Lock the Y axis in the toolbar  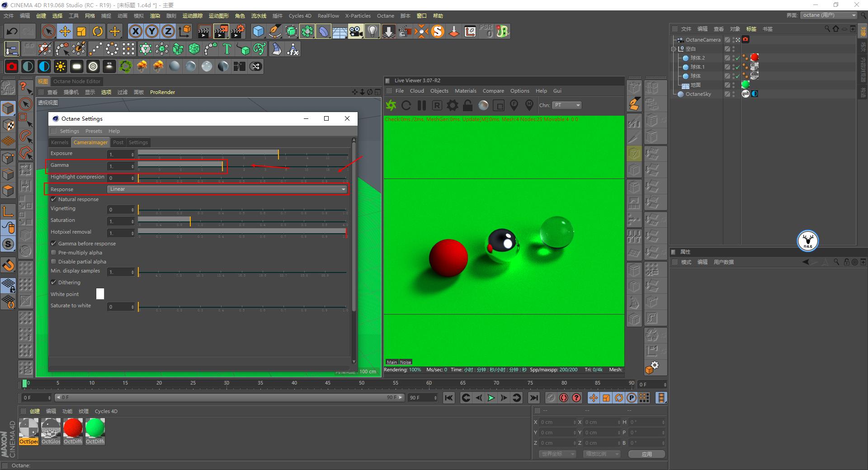[151, 31]
